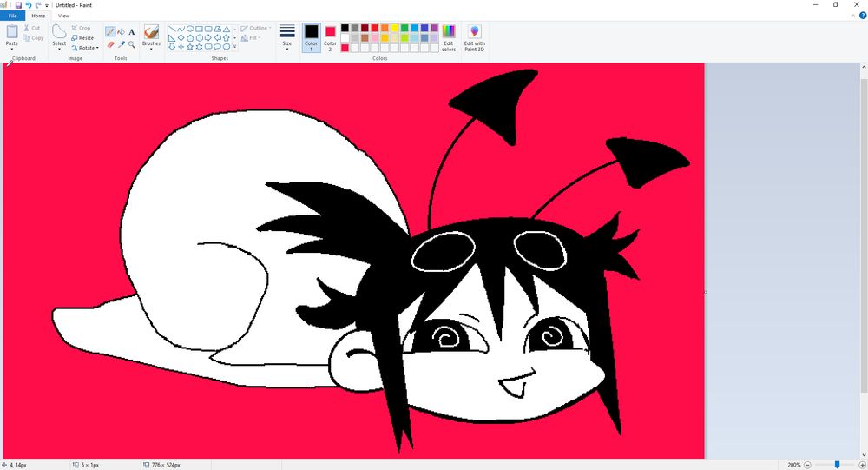Click the zoom in plus button
The image size is (868, 470).
[862, 465]
